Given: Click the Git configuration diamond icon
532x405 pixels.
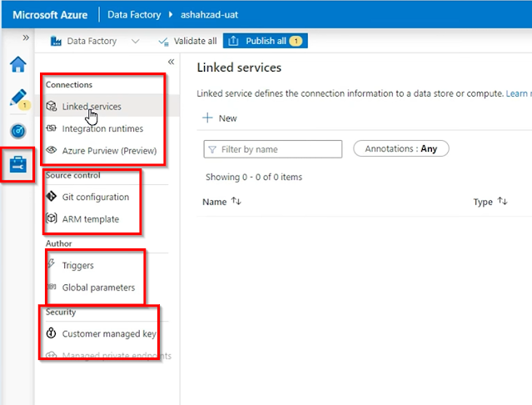Looking at the screenshot, I should pos(52,196).
